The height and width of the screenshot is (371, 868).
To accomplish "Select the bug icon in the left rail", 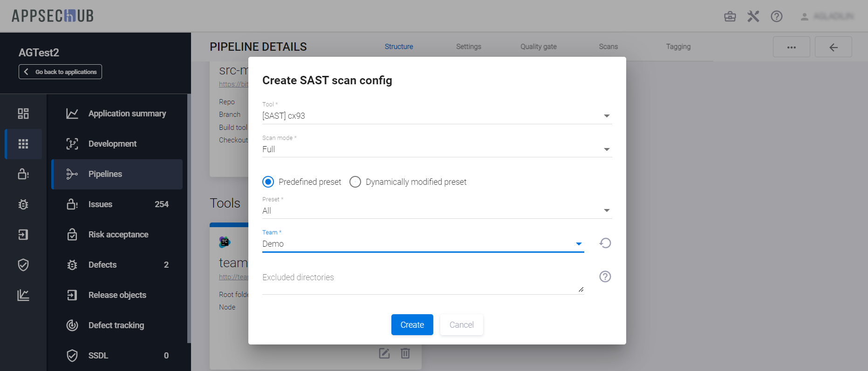I will tap(23, 204).
